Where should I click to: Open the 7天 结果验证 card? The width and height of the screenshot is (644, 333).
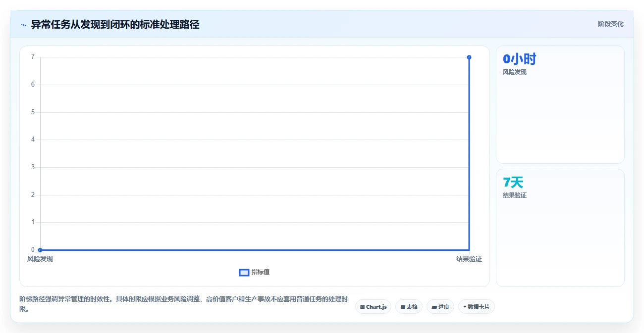point(560,228)
